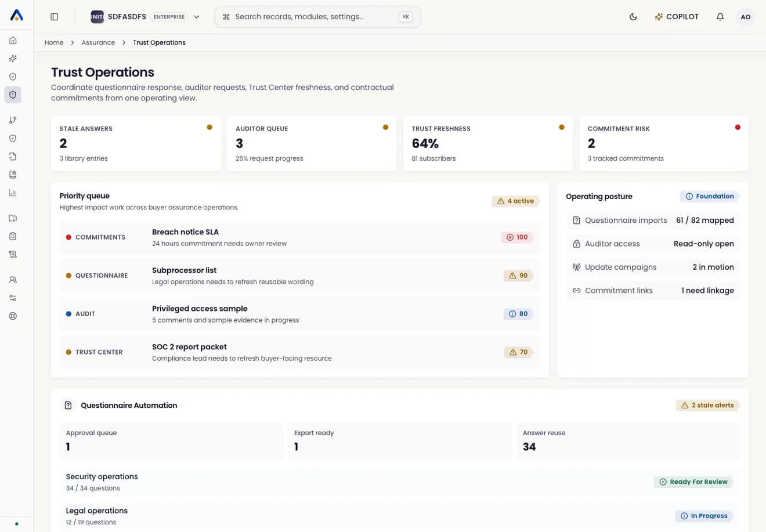Open the life-buoy support icon in sidebar
766x532 pixels.
click(x=13, y=316)
